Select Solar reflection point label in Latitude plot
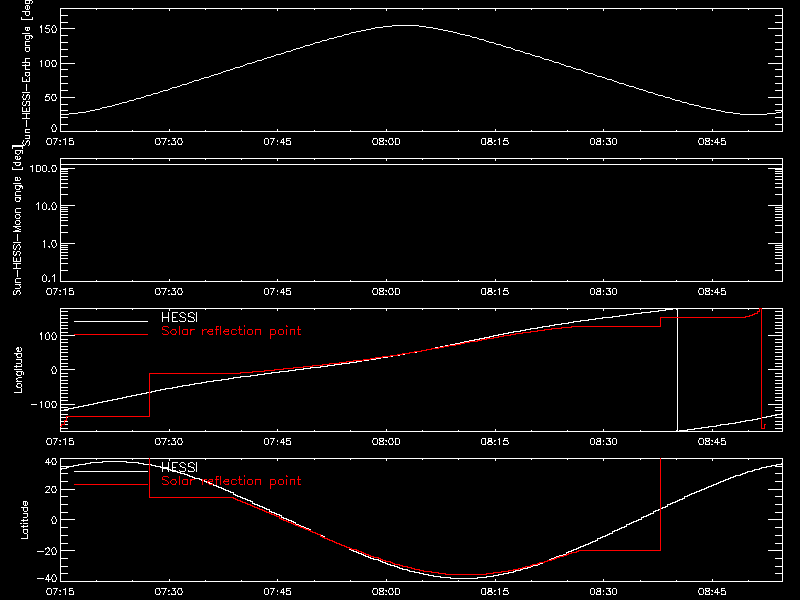800x600 pixels. pos(231,481)
